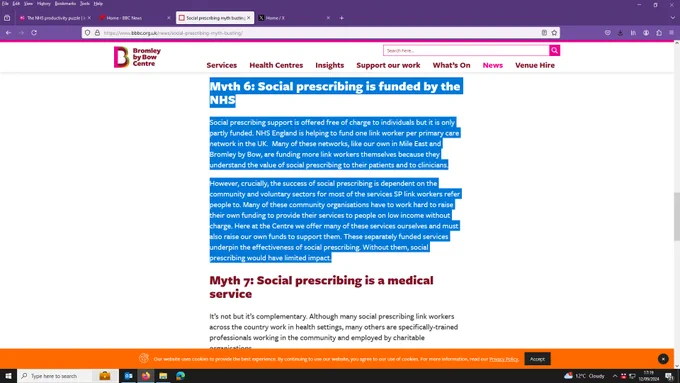
Task: Click the magenta site search button
Action: [x=555, y=50]
